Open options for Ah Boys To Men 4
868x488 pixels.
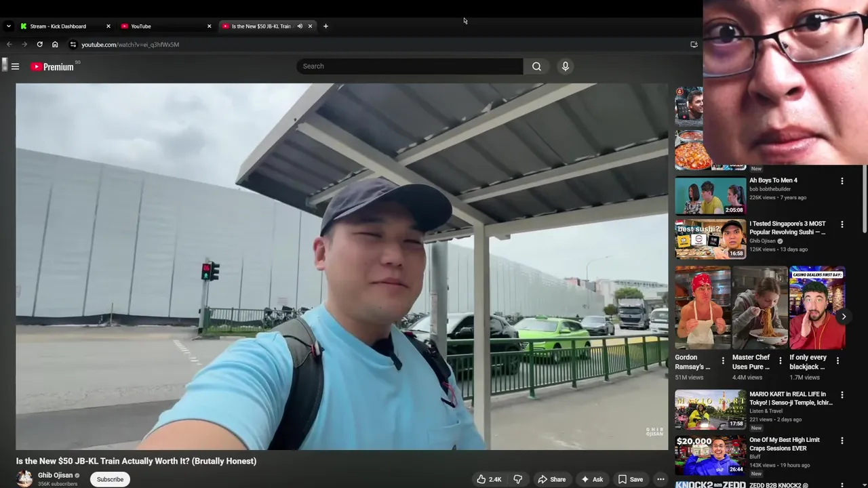tap(842, 182)
